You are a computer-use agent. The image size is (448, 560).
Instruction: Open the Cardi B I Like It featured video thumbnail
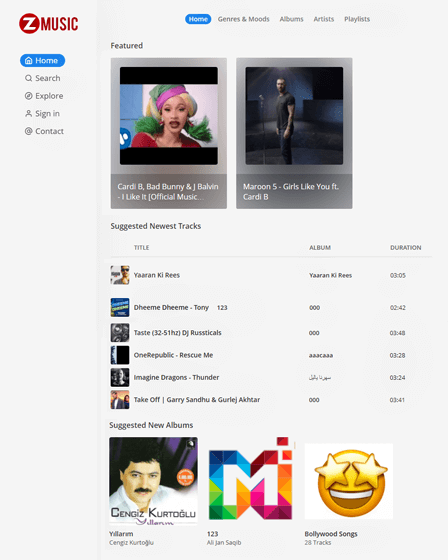click(x=169, y=116)
